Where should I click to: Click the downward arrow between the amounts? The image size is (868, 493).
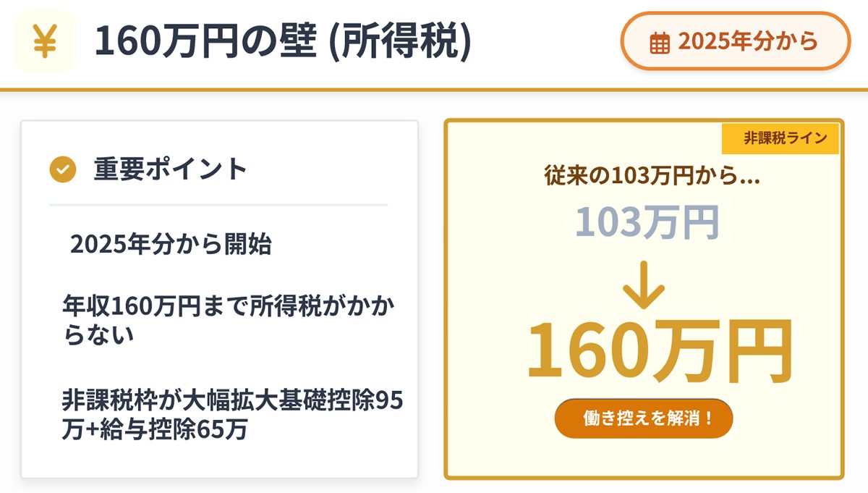click(643, 287)
